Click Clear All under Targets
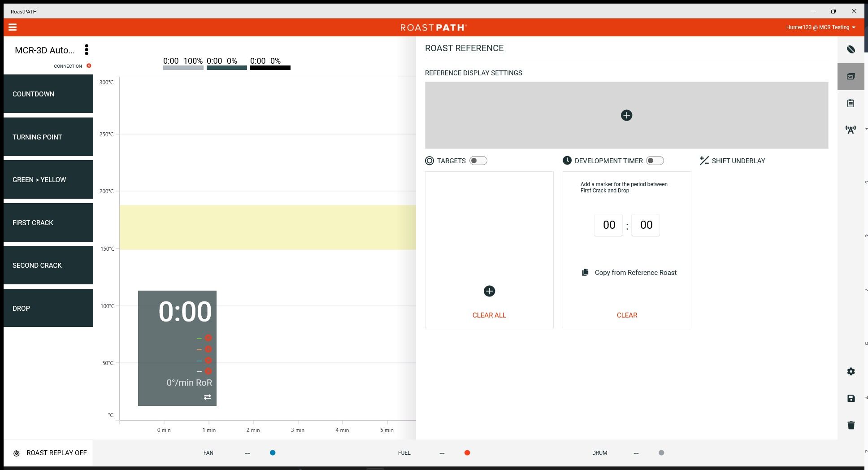This screenshot has width=868, height=470. click(489, 315)
